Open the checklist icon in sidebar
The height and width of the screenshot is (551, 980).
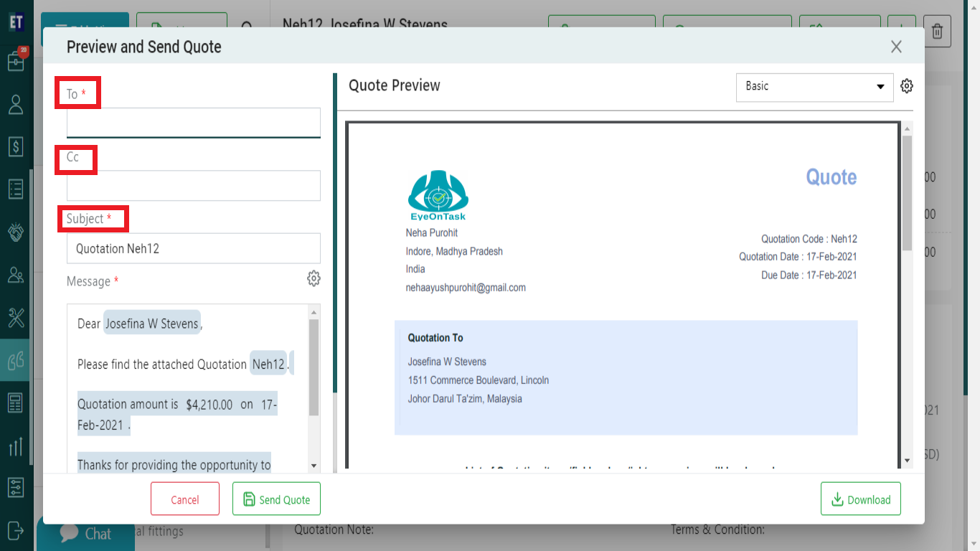point(16,189)
